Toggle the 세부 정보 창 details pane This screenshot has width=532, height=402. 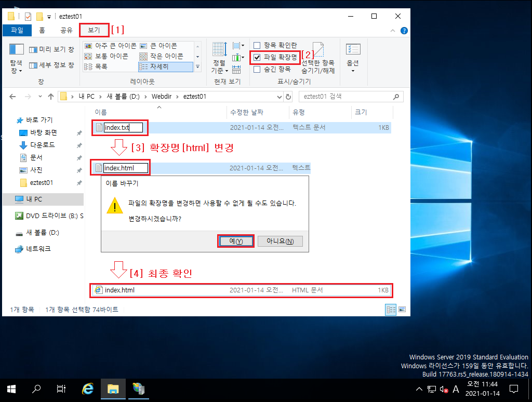click(51, 65)
